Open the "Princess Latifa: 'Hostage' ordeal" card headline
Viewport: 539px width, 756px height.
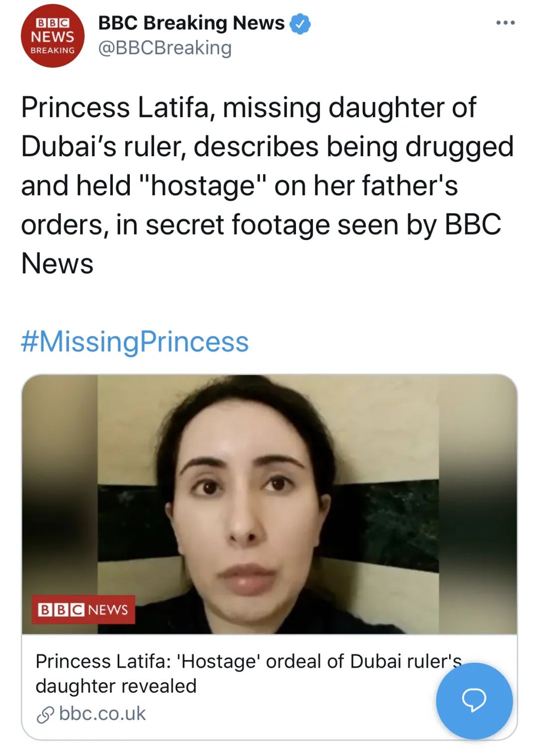pyautogui.click(x=248, y=662)
